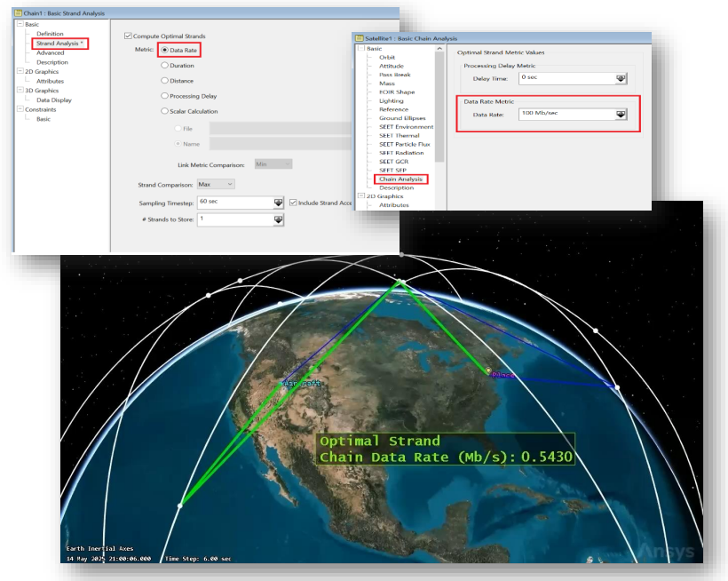Image resolution: width=728 pixels, height=581 pixels.
Task: Select the Processing Delay metric radio button
Action: [x=164, y=96]
